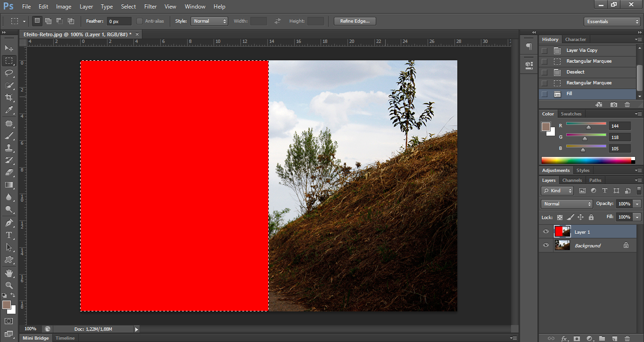Hide Layer 1 visibility eye
644x342 pixels.
546,232
